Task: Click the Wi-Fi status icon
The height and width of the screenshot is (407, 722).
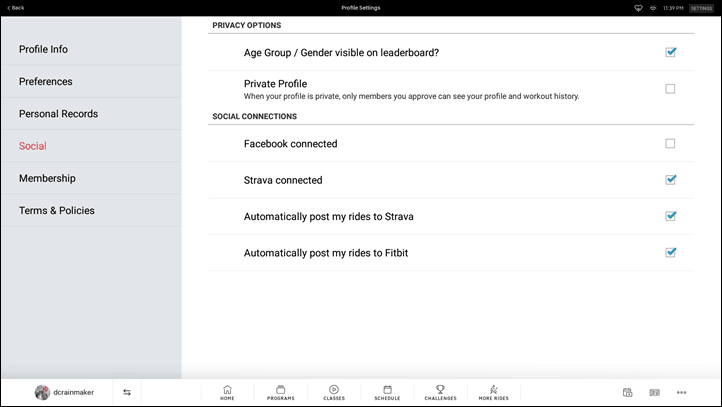Action: tap(653, 8)
